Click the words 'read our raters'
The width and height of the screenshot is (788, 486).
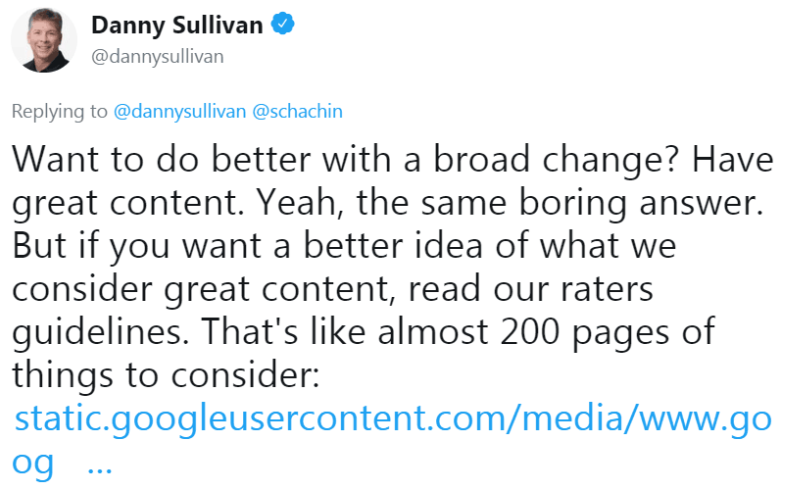[531, 289]
